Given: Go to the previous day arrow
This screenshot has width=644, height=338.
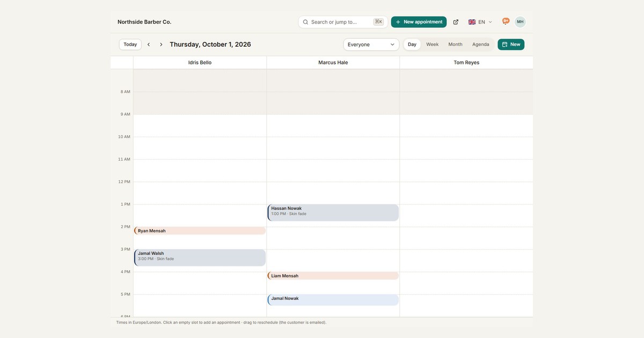Looking at the screenshot, I should [149, 45].
